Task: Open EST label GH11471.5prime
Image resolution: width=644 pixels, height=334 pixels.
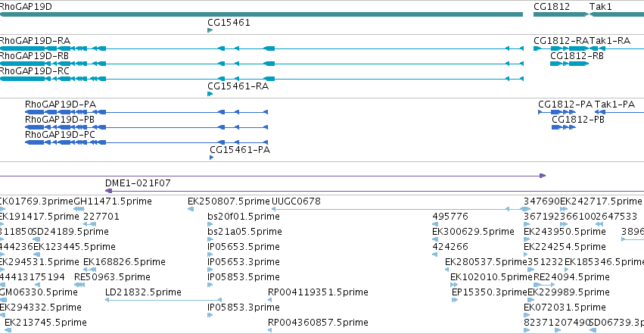Action: (x=113, y=201)
